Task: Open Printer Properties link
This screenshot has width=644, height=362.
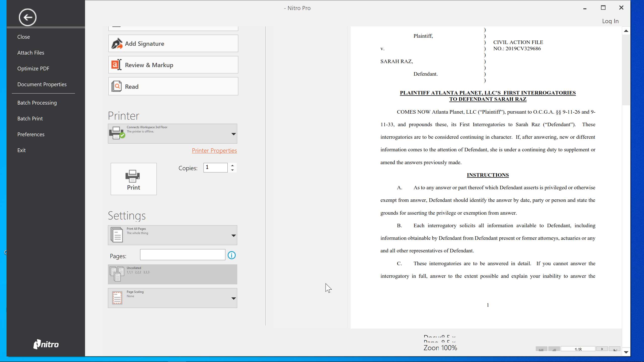Action: [214, 150]
